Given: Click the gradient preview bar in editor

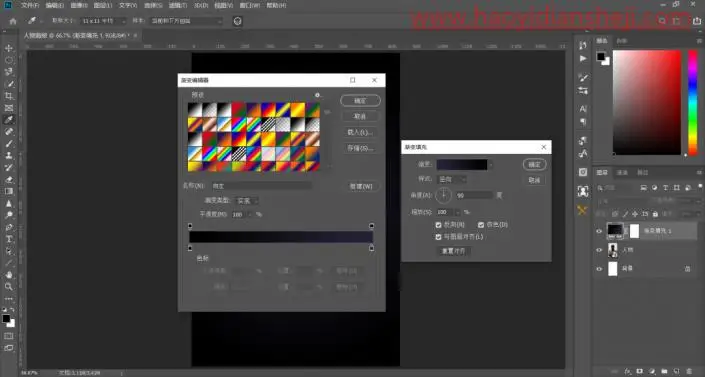Looking at the screenshot, I should (x=281, y=237).
